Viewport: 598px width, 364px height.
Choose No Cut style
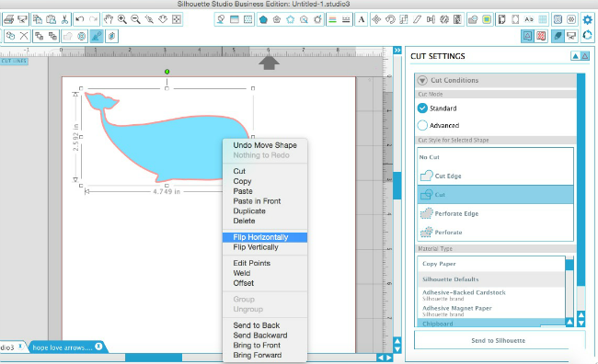pos(495,157)
